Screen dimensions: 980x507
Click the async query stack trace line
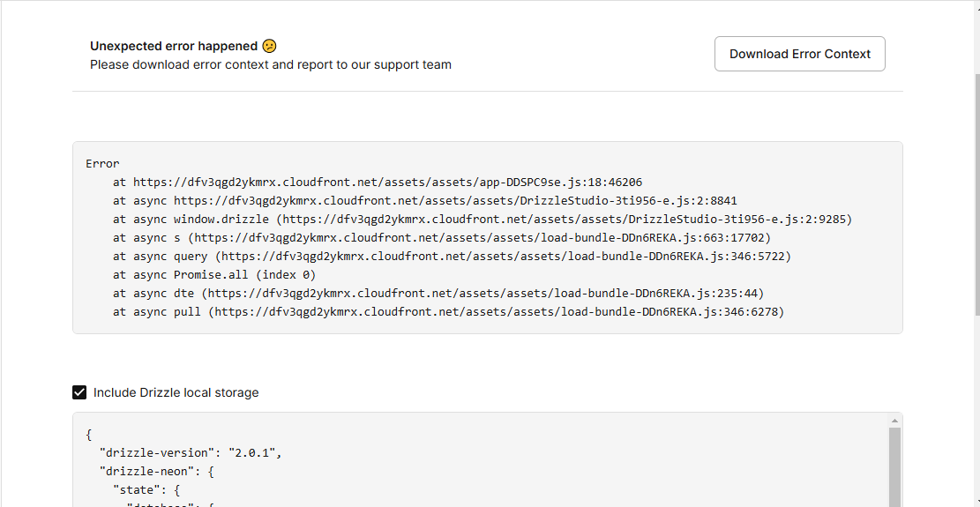[x=452, y=257]
